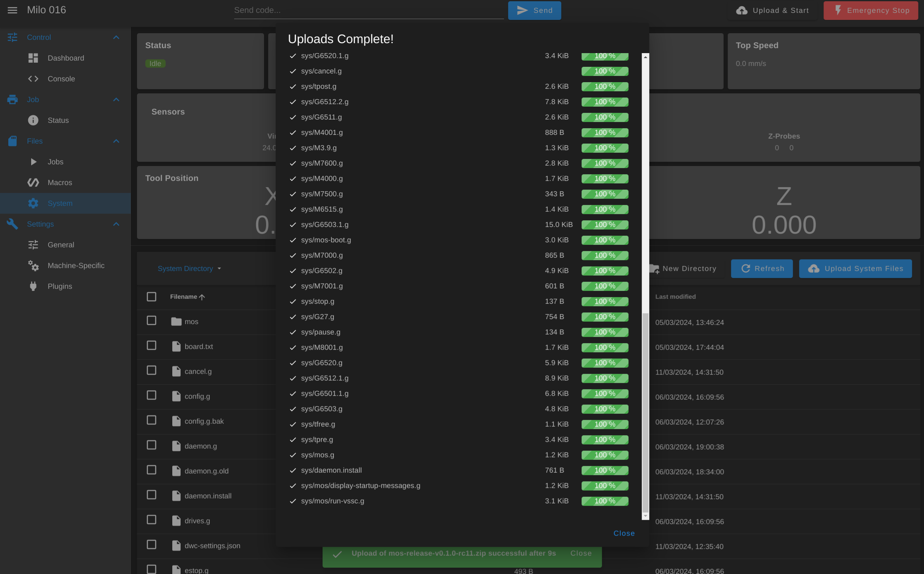Select the checkbox for board.txt
Screen dimensions: 924x574
coord(151,346)
